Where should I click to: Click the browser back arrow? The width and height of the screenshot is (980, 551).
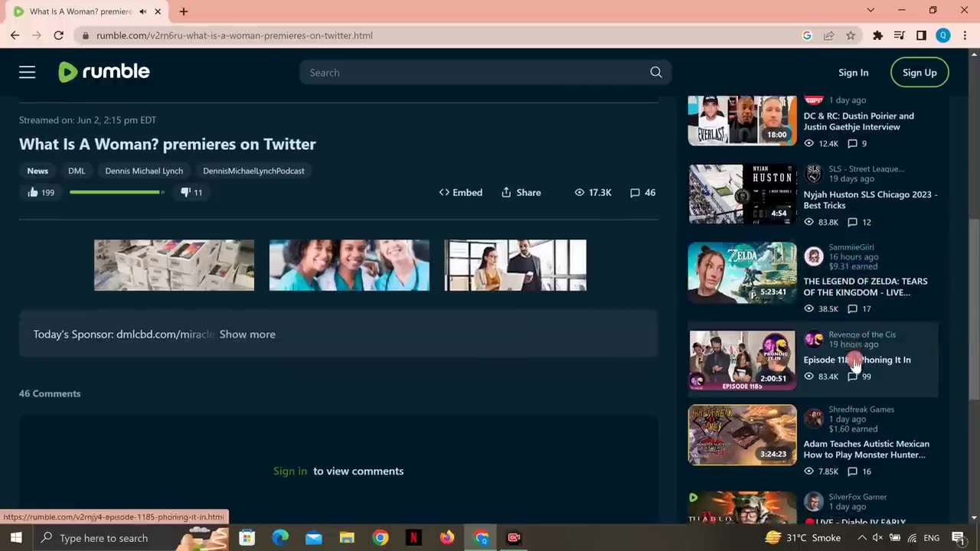[x=15, y=35]
